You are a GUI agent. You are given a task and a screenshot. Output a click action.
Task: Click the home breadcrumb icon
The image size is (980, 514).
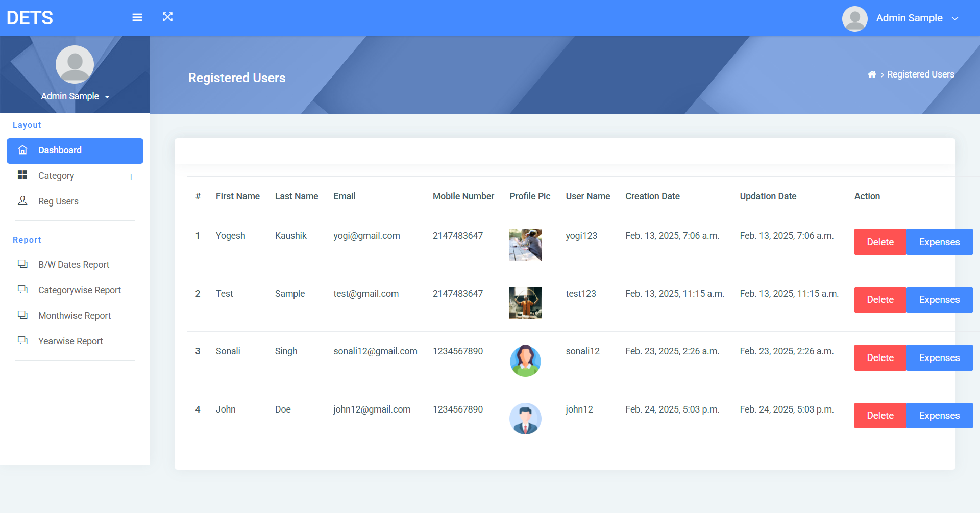tap(872, 74)
